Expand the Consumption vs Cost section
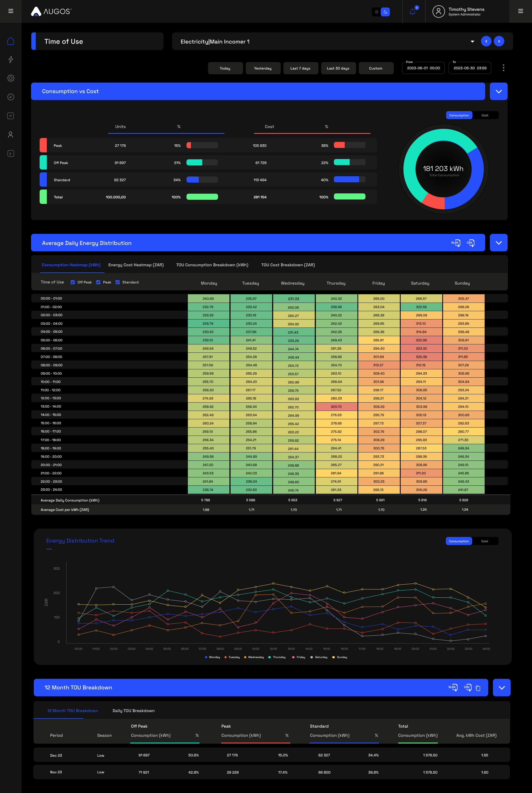 499,91
